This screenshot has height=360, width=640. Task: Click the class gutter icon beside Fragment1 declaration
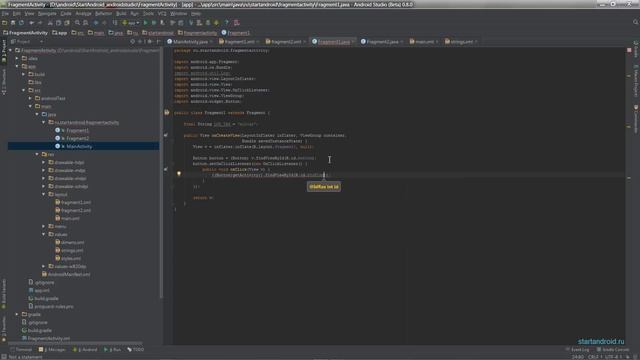point(167,112)
